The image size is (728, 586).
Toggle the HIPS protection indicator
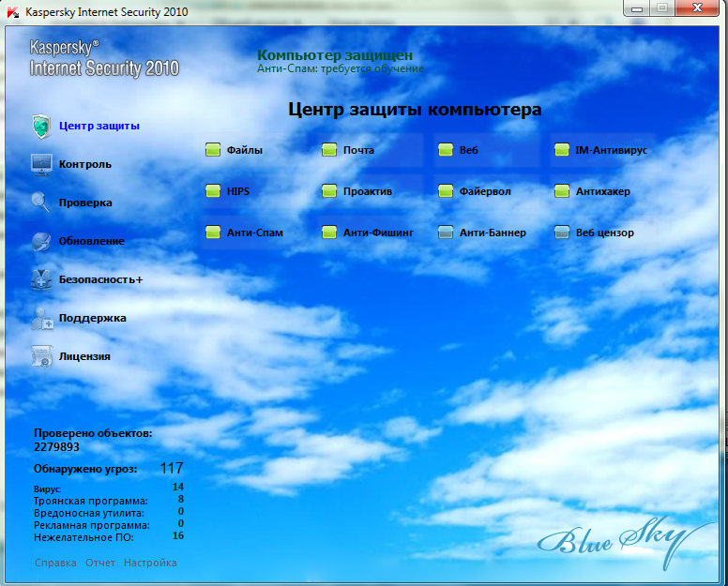(213, 191)
